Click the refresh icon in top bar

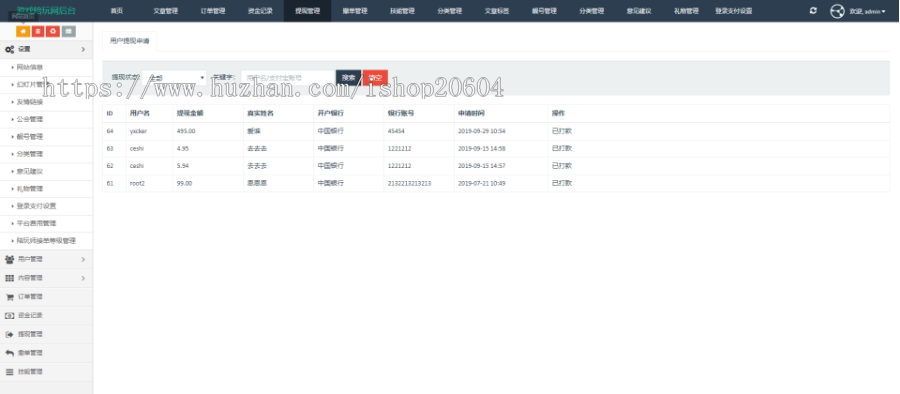point(813,10)
